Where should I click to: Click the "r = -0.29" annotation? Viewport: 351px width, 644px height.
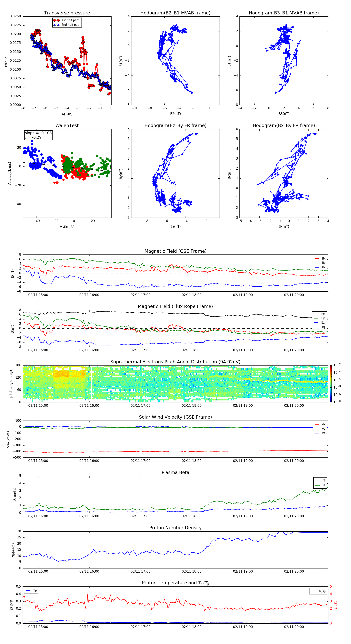[x=33, y=138]
